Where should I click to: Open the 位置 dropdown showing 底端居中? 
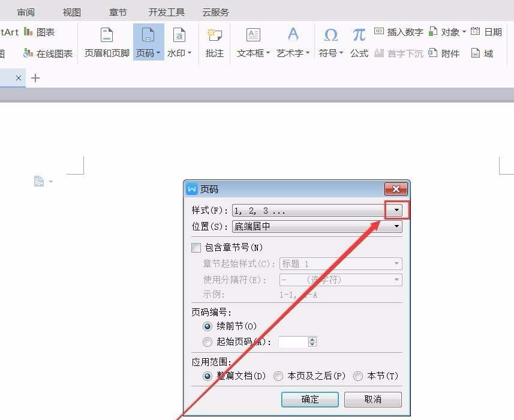coord(396,226)
